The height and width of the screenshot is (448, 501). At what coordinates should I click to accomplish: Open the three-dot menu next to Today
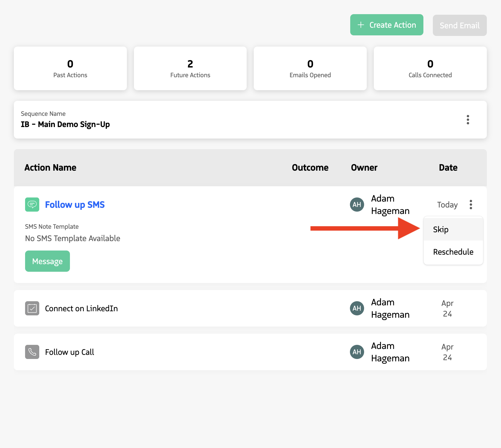click(x=471, y=204)
